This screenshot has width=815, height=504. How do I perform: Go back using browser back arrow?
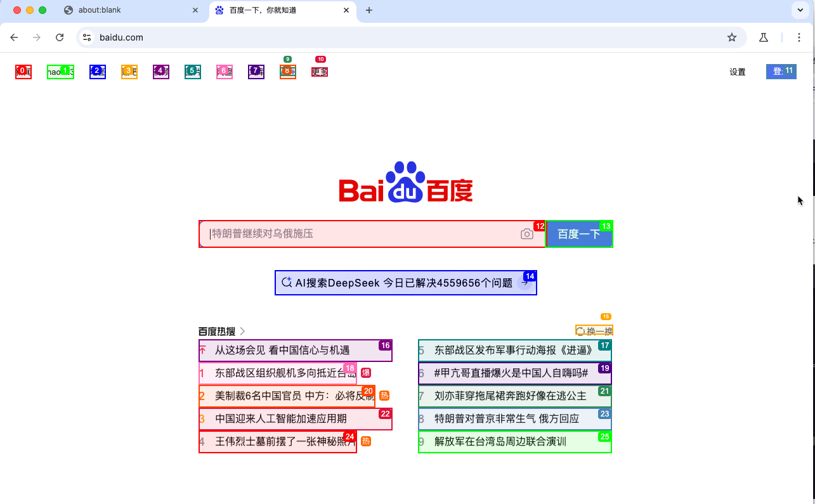click(x=14, y=37)
